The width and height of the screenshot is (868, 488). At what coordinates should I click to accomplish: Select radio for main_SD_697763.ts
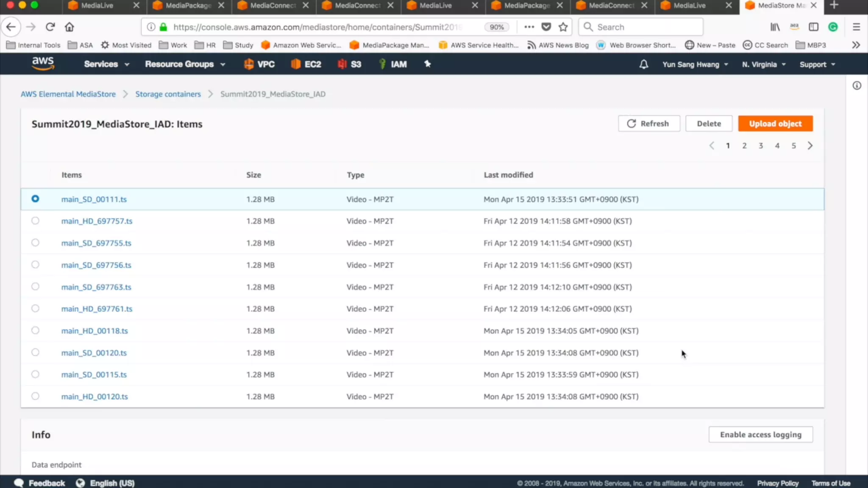pyautogui.click(x=35, y=287)
